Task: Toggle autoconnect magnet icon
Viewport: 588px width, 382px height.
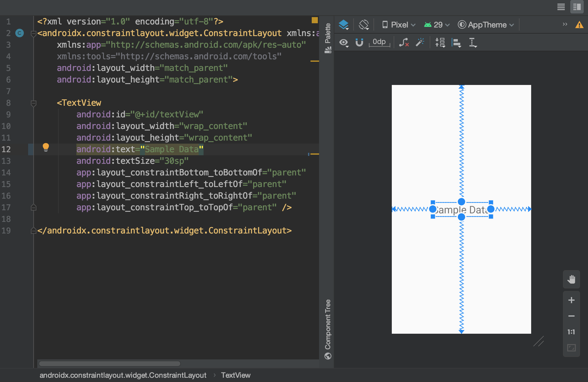Action: (x=359, y=42)
